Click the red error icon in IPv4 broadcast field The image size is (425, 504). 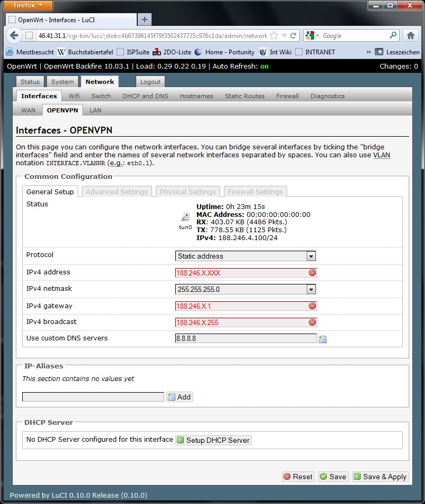(312, 322)
